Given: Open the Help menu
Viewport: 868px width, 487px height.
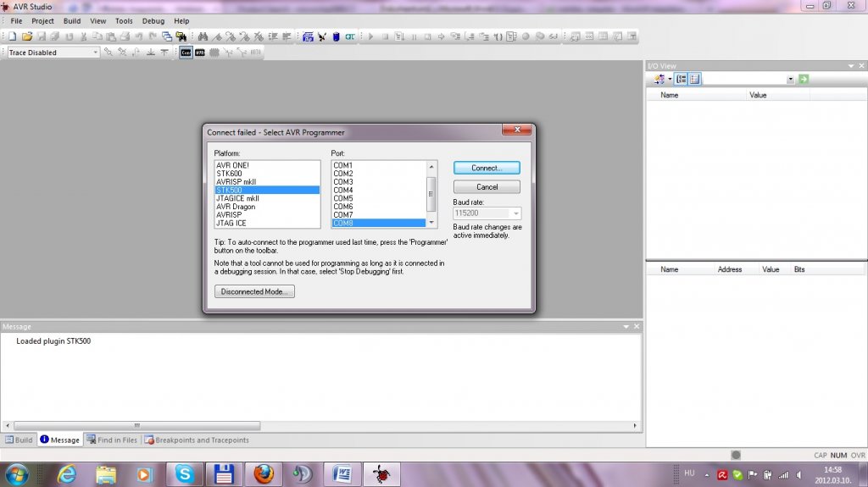Looking at the screenshot, I should pos(181,21).
